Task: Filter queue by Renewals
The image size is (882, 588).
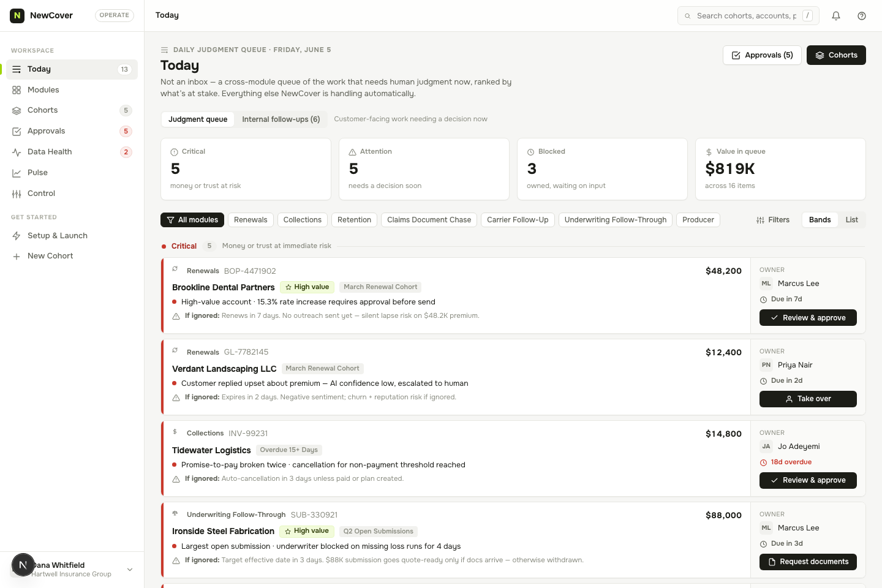Action: pyautogui.click(x=251, y=220)
